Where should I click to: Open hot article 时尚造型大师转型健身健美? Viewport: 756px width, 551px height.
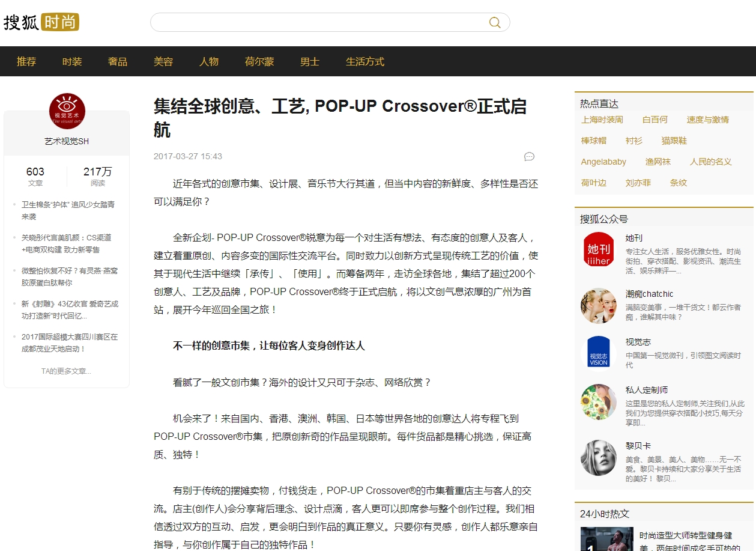point(690,541)
